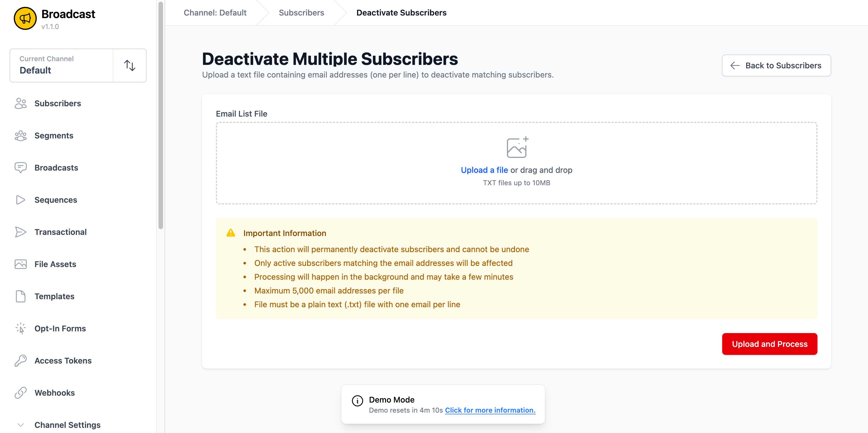This screenshot has height=433, width=868.
Task: Click the Upload and Process button
Action: click(770, 344)
